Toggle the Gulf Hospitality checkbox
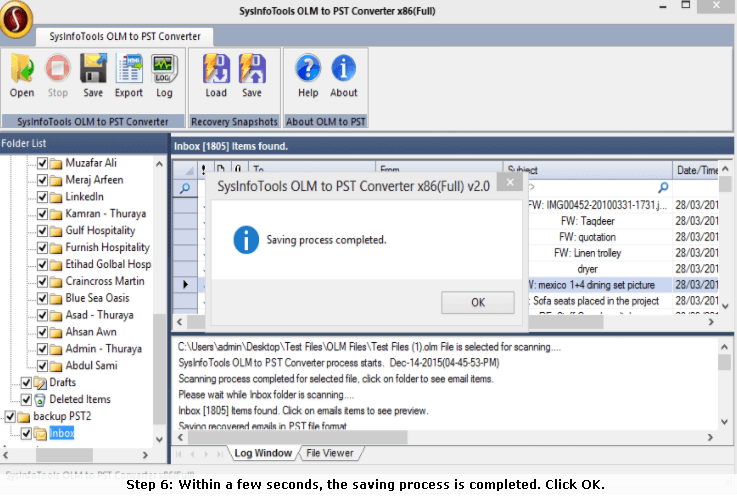Screen dimensions: 737x498 coord(42,231)
